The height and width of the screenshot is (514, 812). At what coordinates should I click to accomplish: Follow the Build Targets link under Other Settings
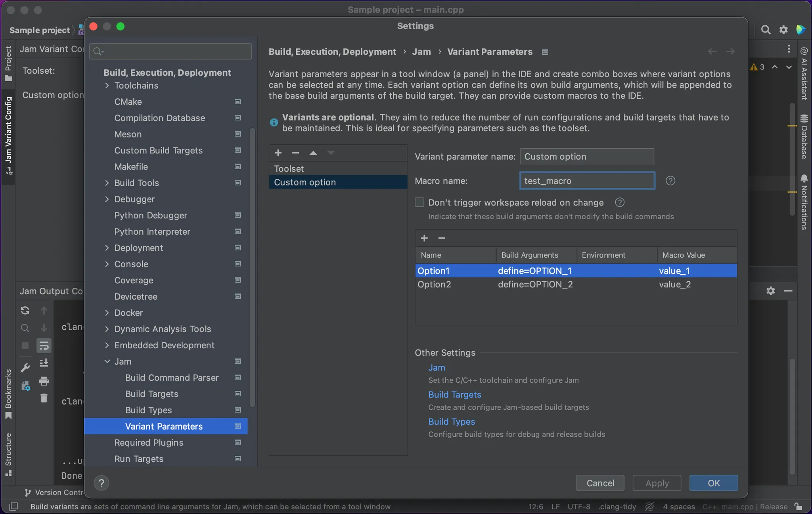pyautogui.click(x=454, y=394)
